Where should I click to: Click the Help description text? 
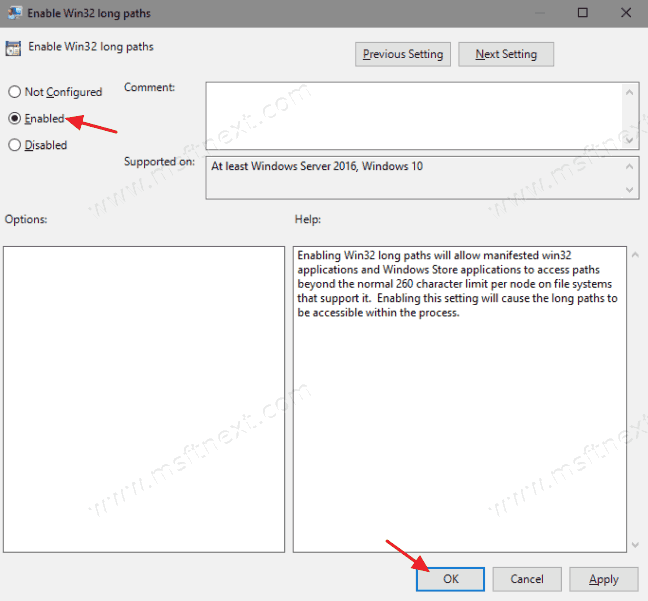click(458, 284)
